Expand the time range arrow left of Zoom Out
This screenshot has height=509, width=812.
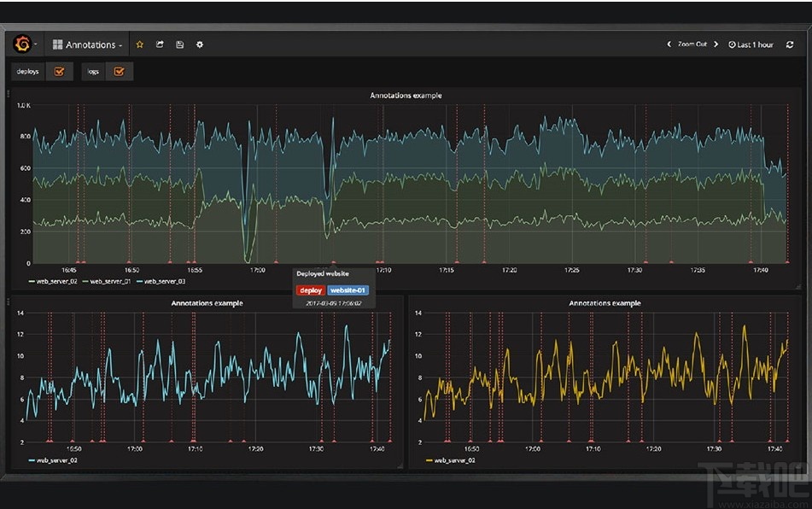(670, 44)
